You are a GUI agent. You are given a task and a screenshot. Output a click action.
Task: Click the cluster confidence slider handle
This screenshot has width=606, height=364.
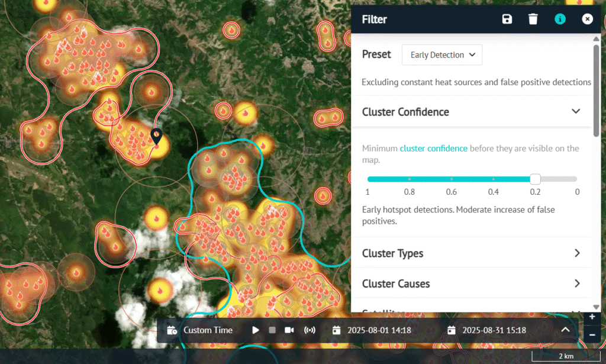535,179
